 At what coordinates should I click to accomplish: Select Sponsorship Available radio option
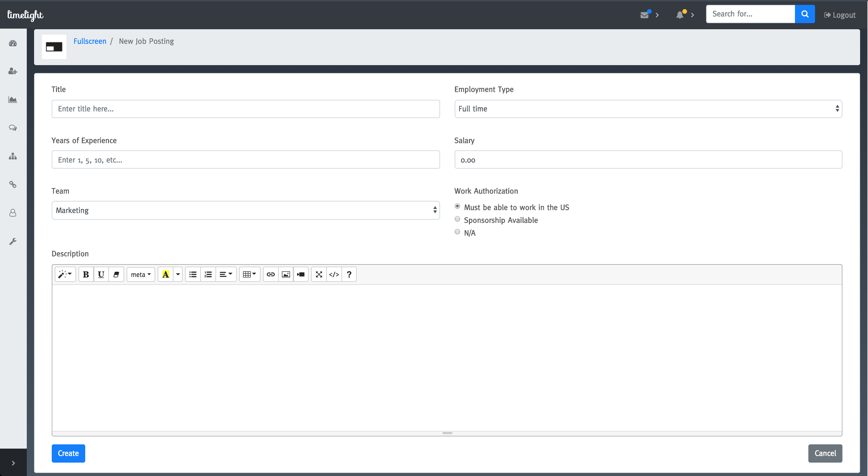click(457, 219)
